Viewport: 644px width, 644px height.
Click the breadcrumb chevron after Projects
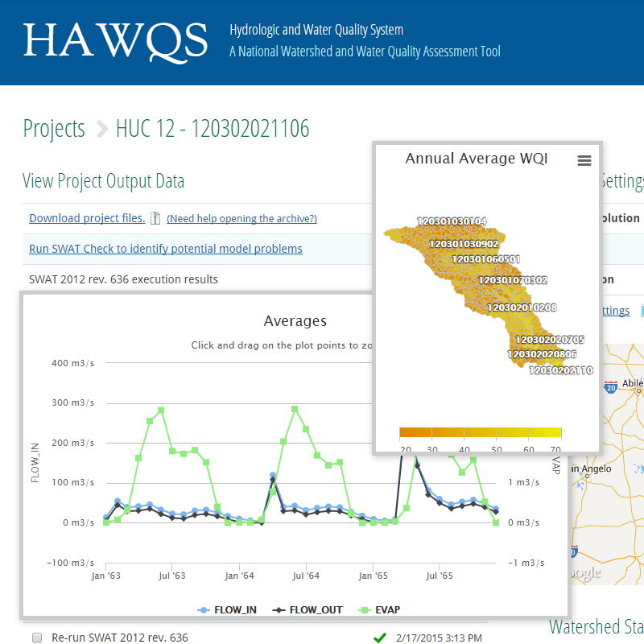(101, 129)
